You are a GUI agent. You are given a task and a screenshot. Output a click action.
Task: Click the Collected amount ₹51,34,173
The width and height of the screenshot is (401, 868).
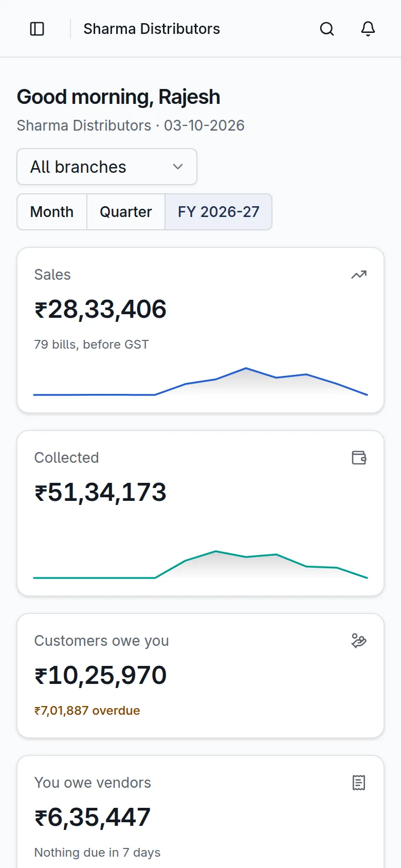click(x=100, y=492)
